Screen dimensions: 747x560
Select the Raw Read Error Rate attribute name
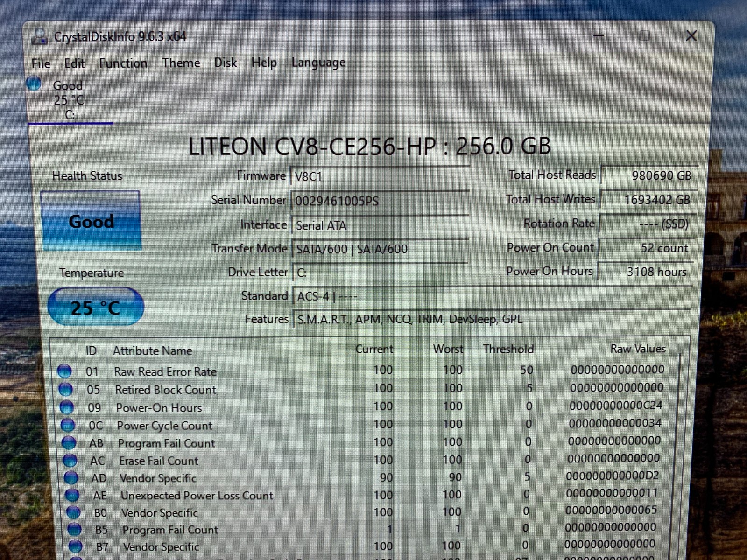[165, 371]
